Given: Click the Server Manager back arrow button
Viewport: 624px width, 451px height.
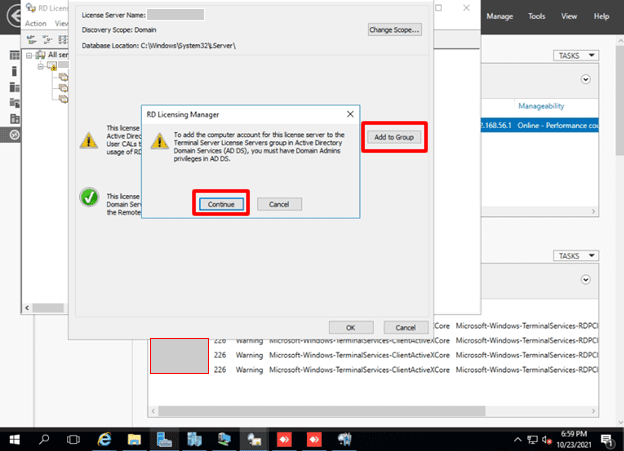Looking at the screenshot, I should tap(15, 16).
